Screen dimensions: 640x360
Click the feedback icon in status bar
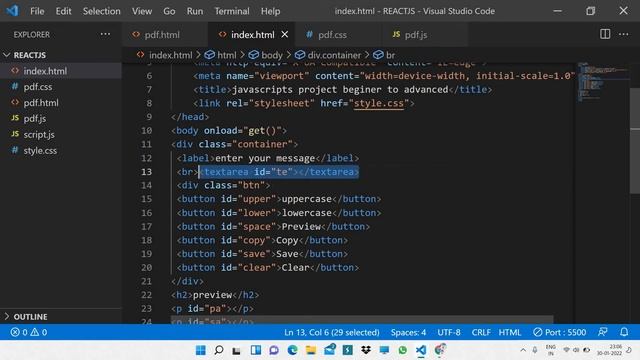click(x=602, y=332)
